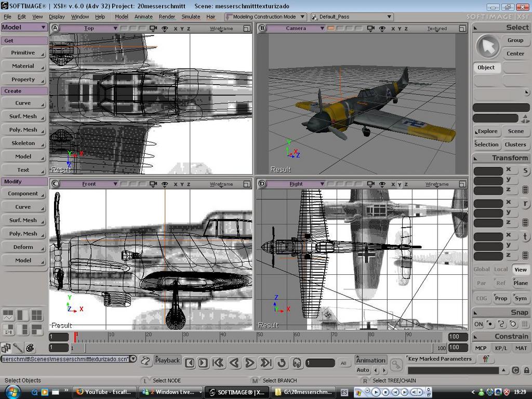Click the Explore button
The height and width of the screenshot is (399, 532).
[x=486, y=131]
